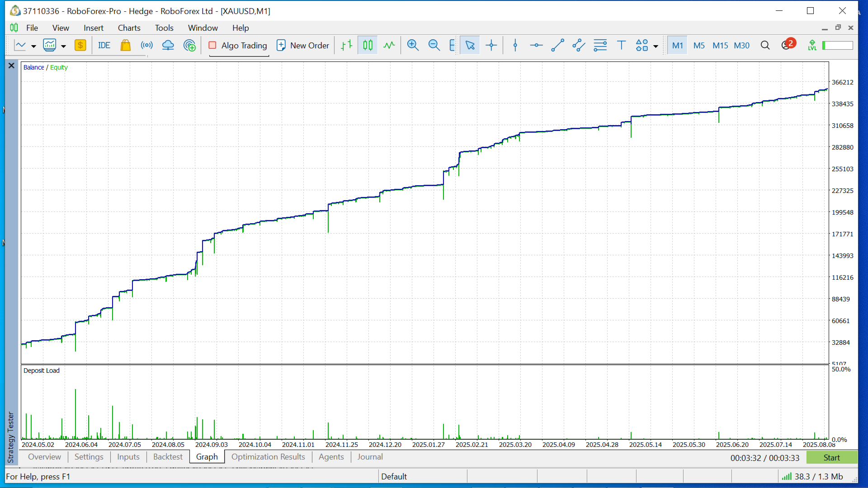Select the M5 timeframe

click(699, 46)
